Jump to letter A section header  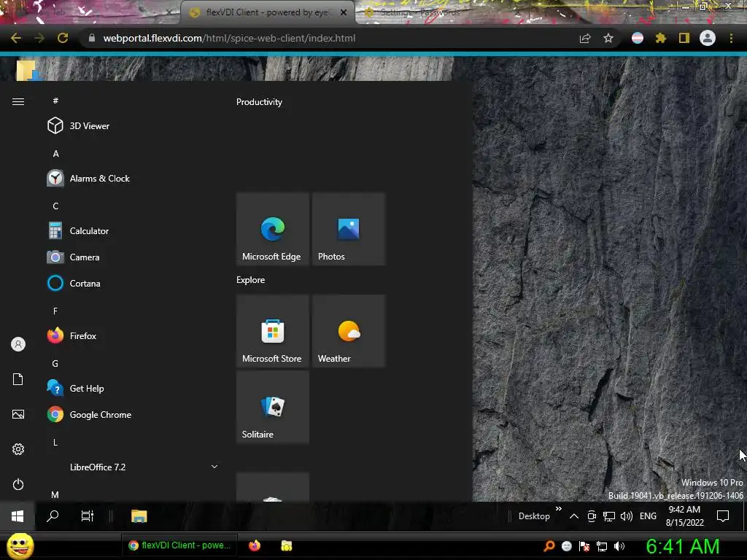(55, 154)
